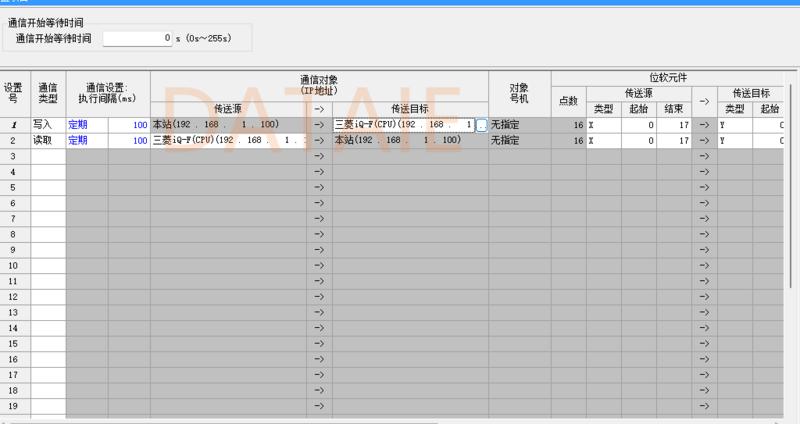This screenshot has height=424, width=800.
Task: Click the 传送源 类型 X cell in row 1
Action: coord(604,125)
